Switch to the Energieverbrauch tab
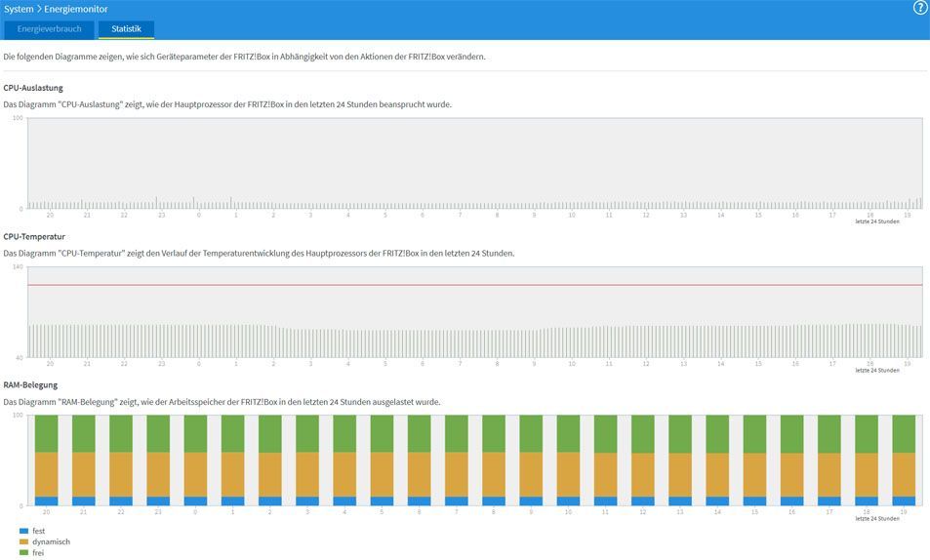Image resolution: width=930 pixels, height=560 pixels. (49, 29)
